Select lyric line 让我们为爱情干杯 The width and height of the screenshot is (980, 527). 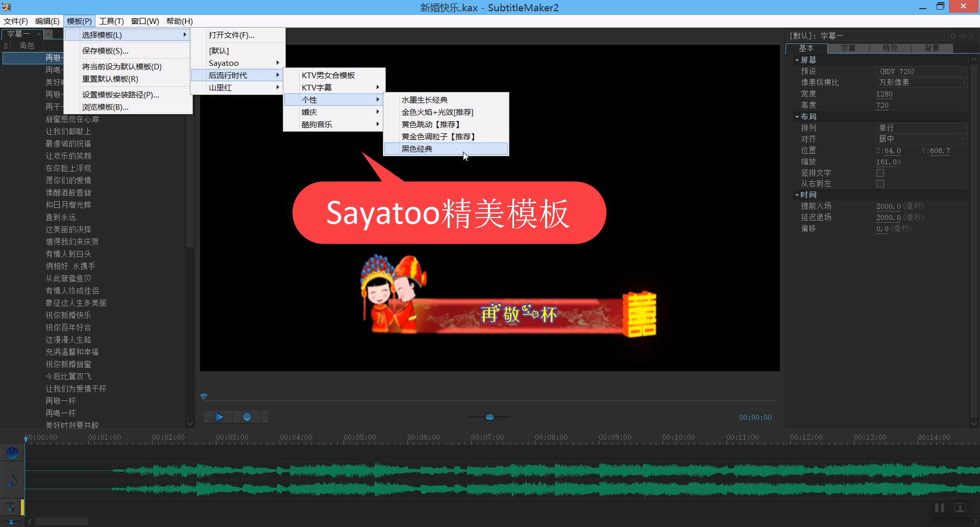pos(76,389)
